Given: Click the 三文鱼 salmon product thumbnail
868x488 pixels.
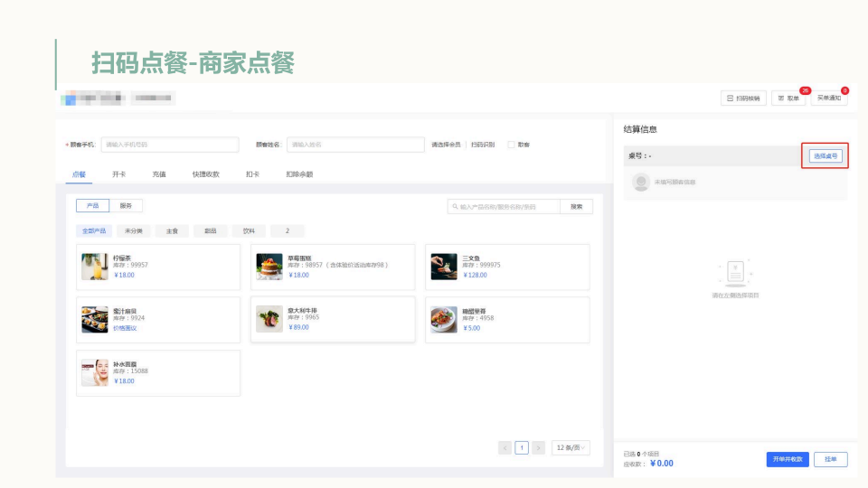Looking at the screenshot, I should click(x=444, y=267).
